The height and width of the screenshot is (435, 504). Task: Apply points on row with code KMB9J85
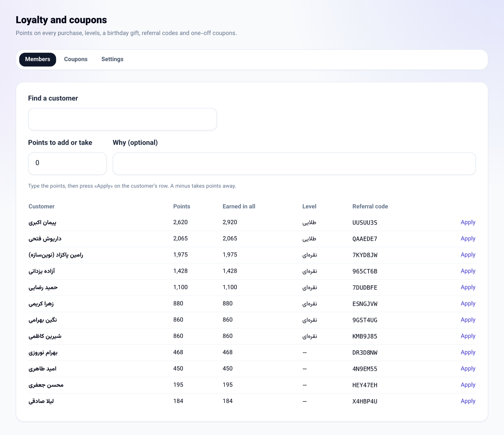click(x=468, y=336)
